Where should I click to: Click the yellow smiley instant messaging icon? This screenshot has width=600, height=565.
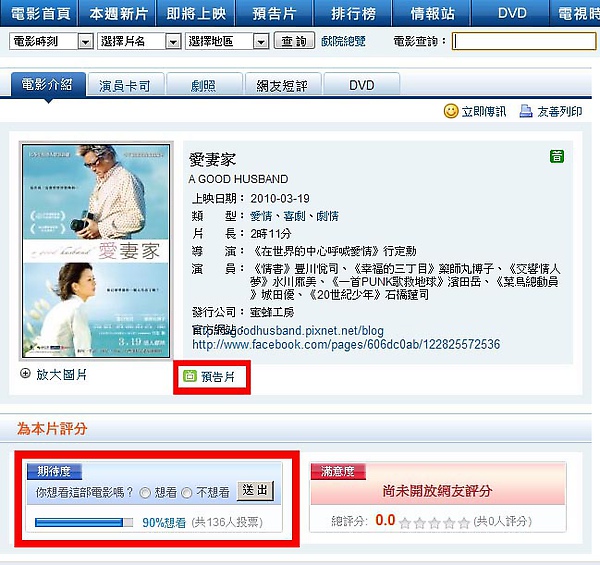[451, 111]
